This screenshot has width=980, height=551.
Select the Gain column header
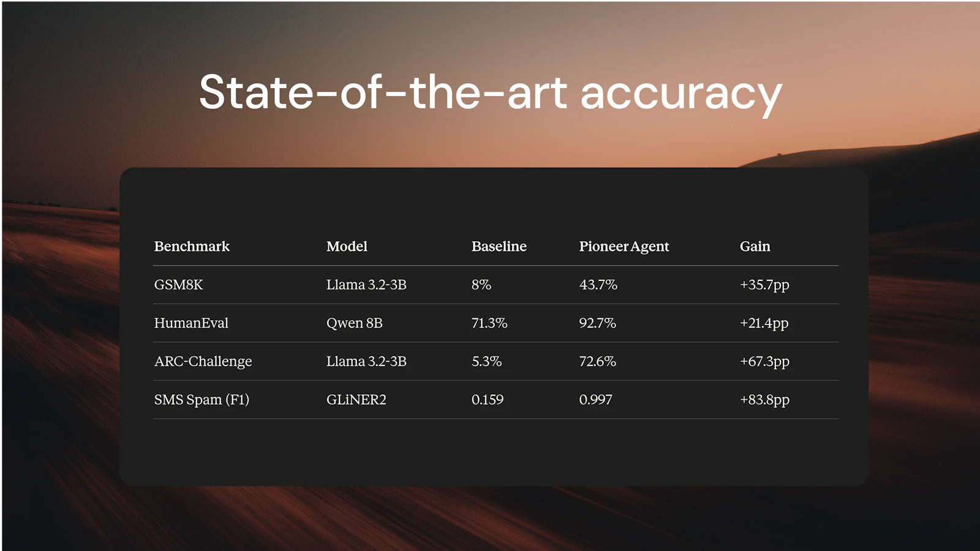point(755,246)
